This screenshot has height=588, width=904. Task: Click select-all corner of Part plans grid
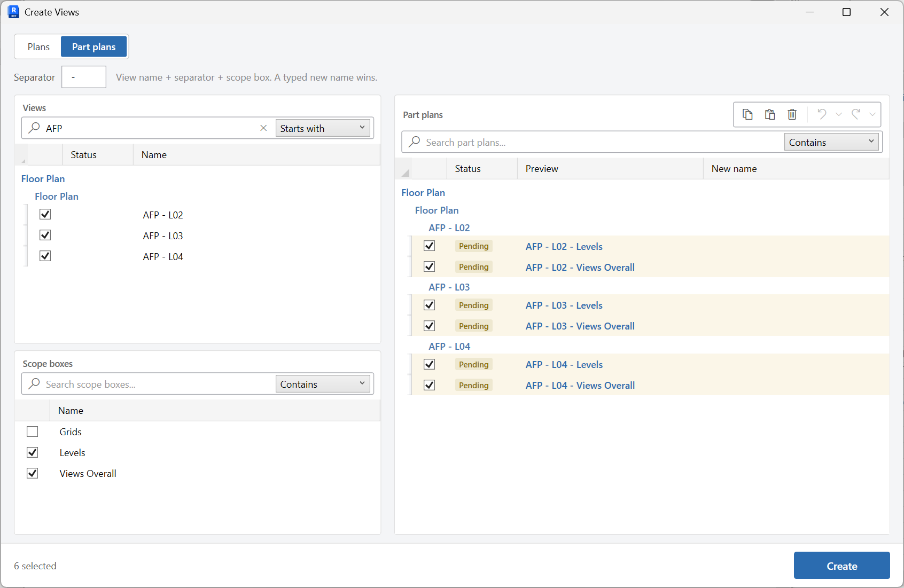pyautogui.click(x=406, y=173)
